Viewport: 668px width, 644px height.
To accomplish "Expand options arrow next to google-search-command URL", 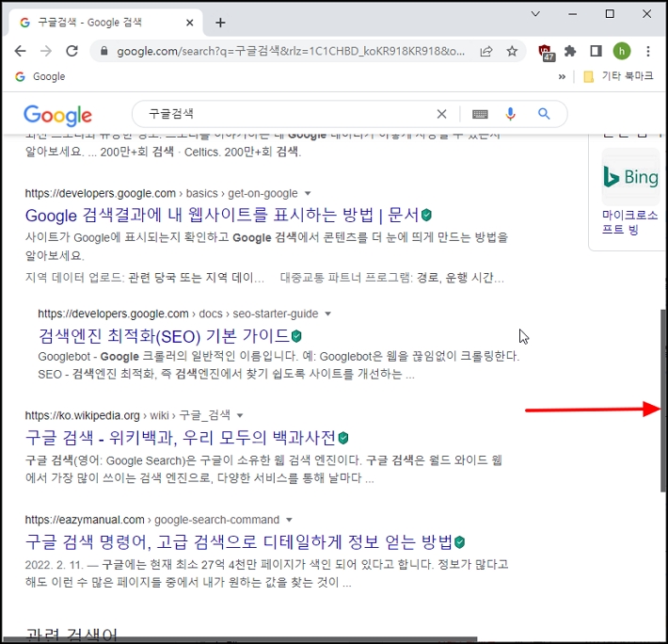I will 289,520.
